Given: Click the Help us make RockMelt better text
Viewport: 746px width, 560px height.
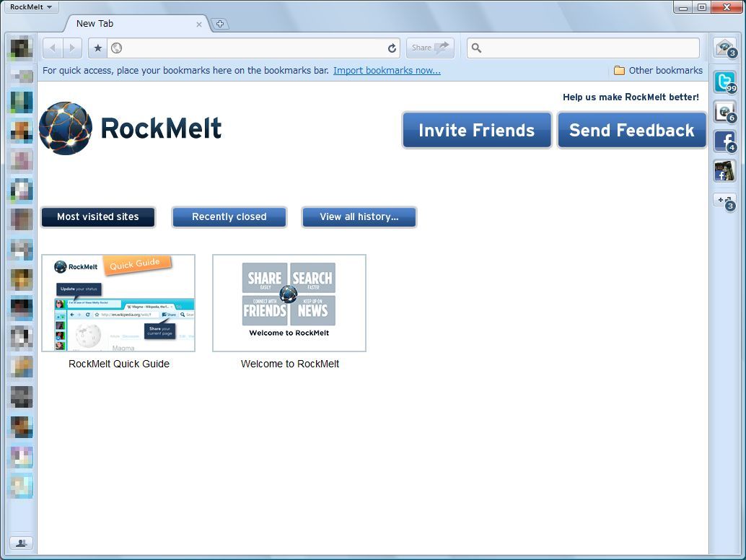Looking at the screenshot, I should coord(631,97).
